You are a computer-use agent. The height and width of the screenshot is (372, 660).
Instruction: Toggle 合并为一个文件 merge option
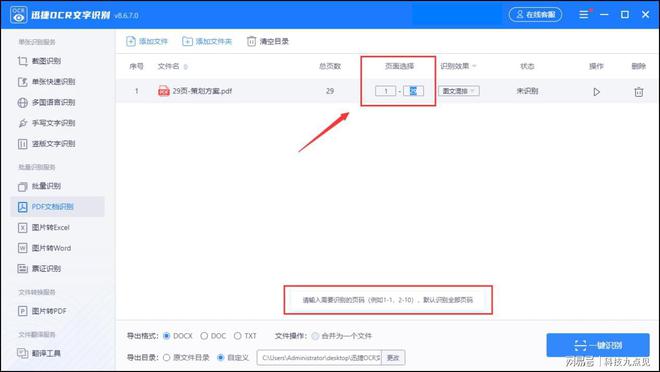[x=315, y=336]
